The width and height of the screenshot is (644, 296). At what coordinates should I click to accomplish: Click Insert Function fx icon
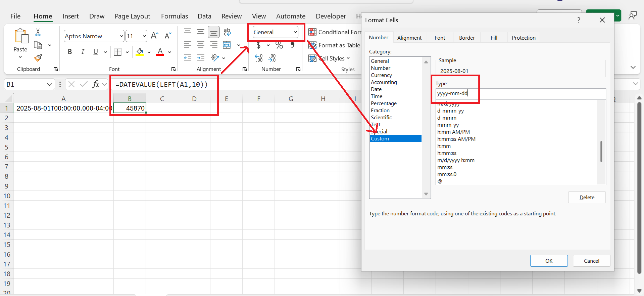pyautogui.click(x=96, y=84)
